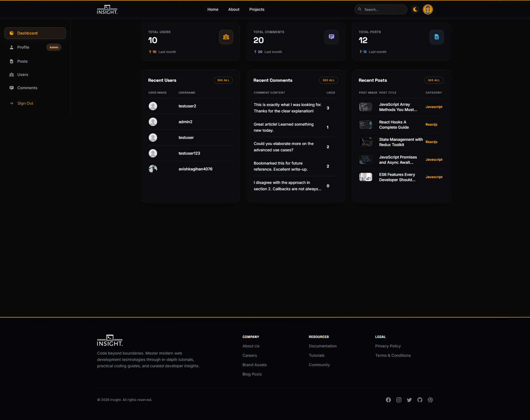The width and height of the screenshot is (530, 420).
Task: See all Recent Comments
Action: (329, 80)
